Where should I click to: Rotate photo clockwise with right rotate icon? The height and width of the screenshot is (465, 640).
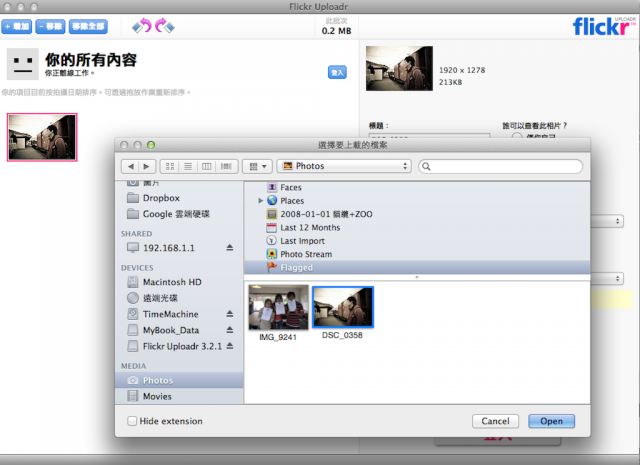coord(164,26)
